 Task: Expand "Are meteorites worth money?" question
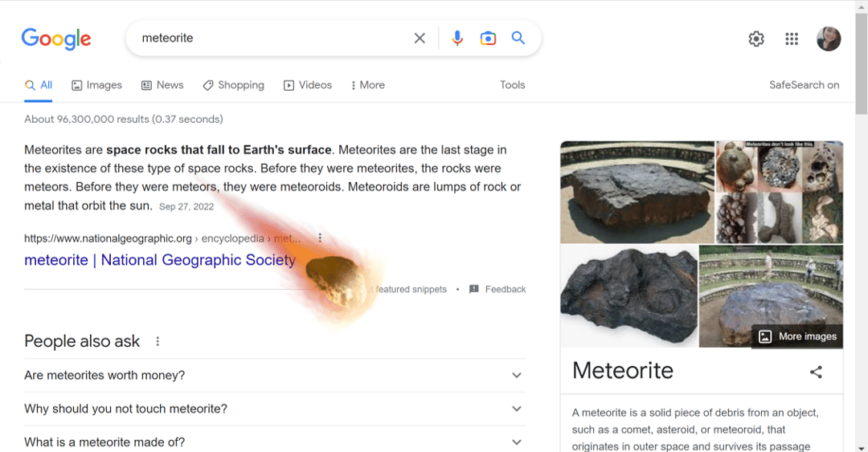[516, 375]
